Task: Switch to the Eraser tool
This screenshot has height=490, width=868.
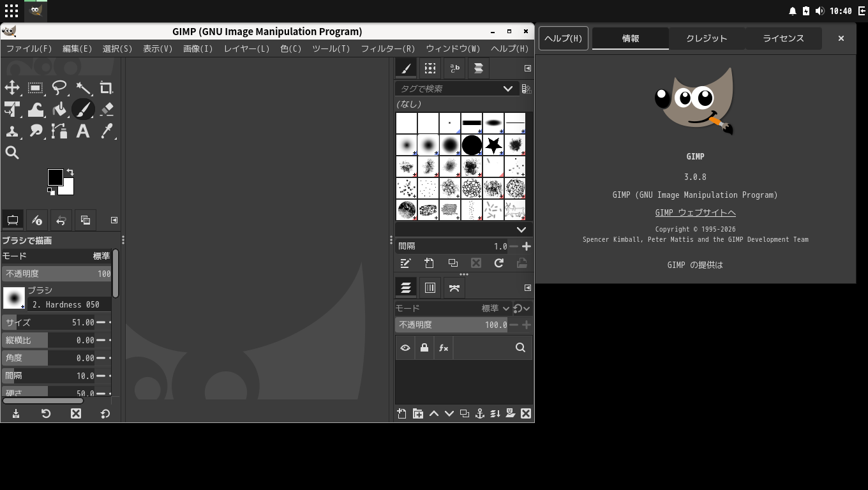Action: tap(106, 109)
